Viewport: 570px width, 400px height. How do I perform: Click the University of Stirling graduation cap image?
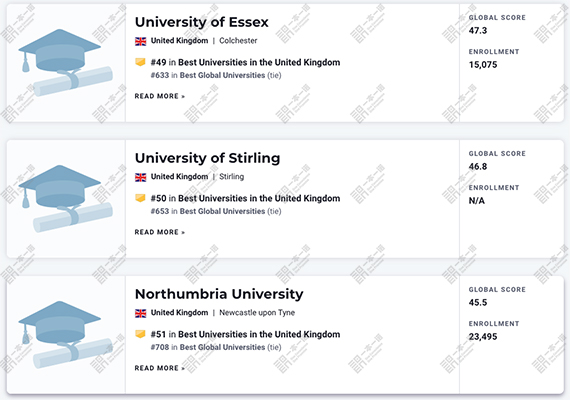66,199
